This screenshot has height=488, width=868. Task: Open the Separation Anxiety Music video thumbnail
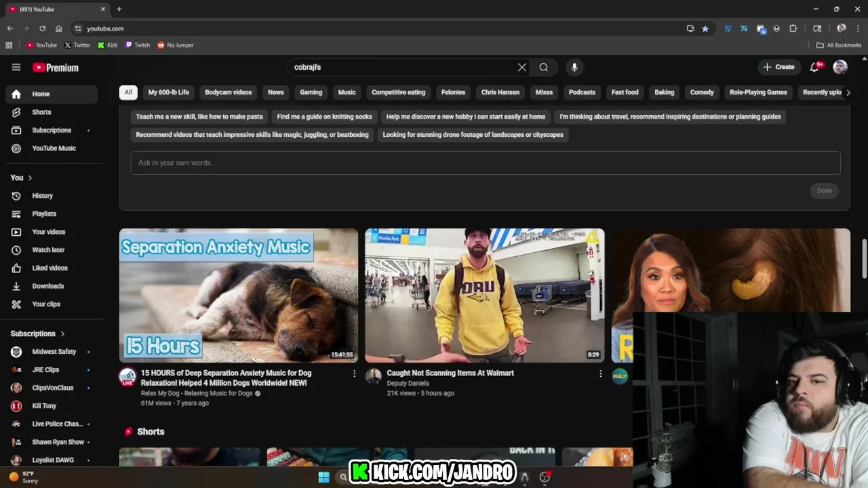pos(239,296)
